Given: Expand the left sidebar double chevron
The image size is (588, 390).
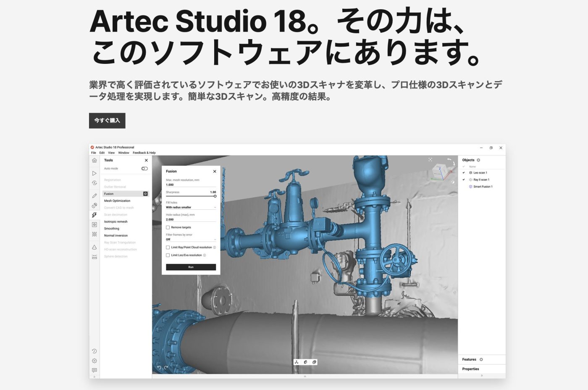Looking at the screenshot, I should click(94, 377).
